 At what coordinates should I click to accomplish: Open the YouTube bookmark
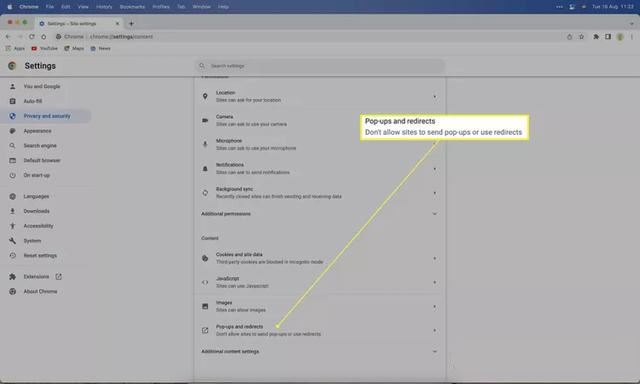(x=44, y=48)
